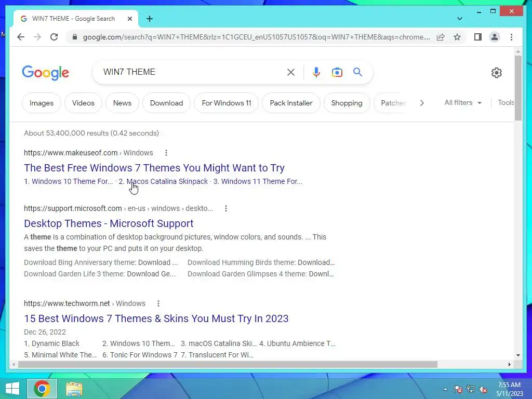Open Google quick settings gear
The image size is (532, 399).
tap(496, 72)
